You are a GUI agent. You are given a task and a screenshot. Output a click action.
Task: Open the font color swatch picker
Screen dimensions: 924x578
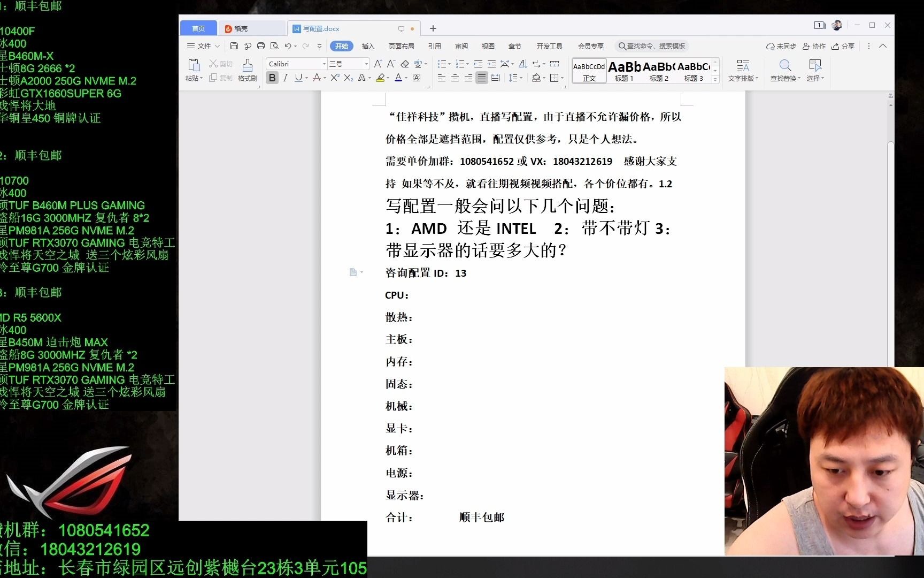[x=406, y=78]
